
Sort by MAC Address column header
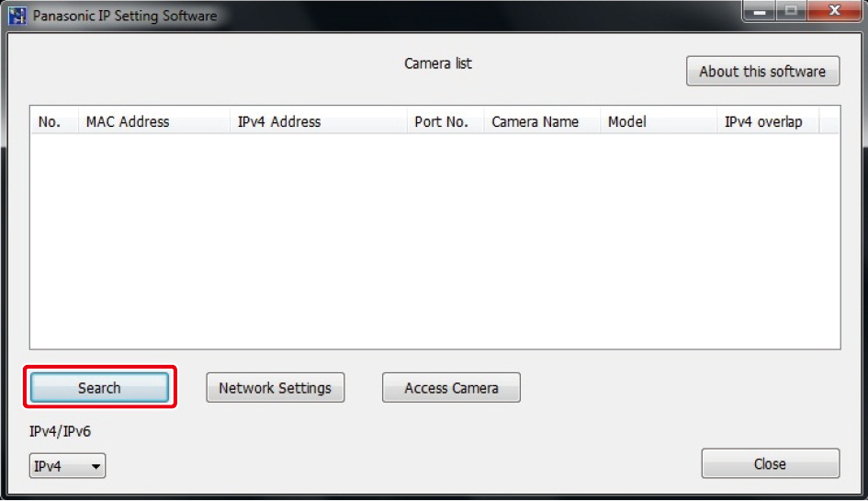click(153, 121)
